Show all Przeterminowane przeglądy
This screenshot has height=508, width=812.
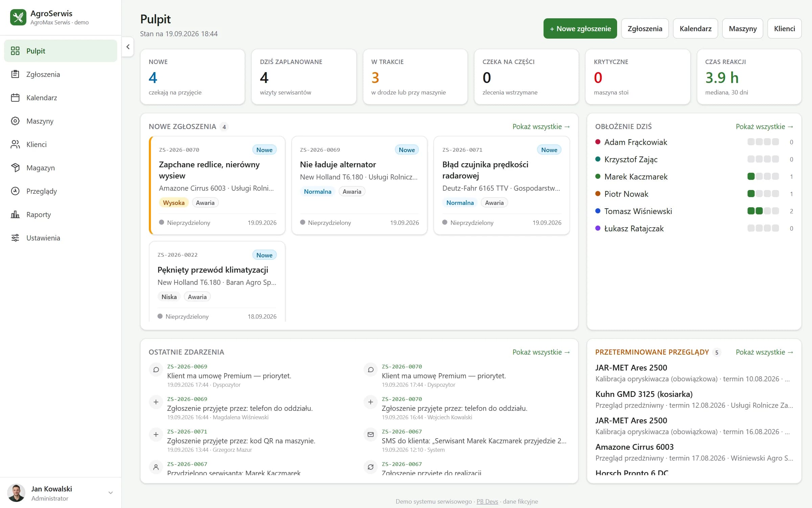[x=764, y=352]
